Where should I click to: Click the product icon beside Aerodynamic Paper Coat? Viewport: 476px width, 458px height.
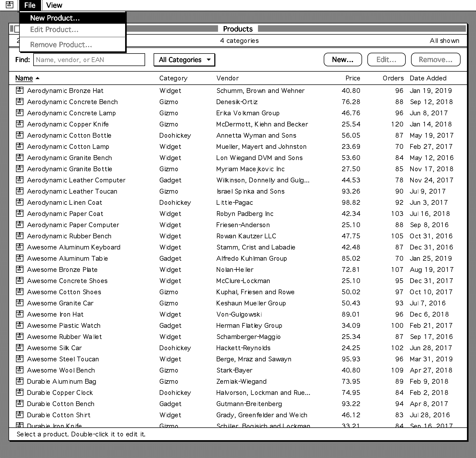pos(19,213)
